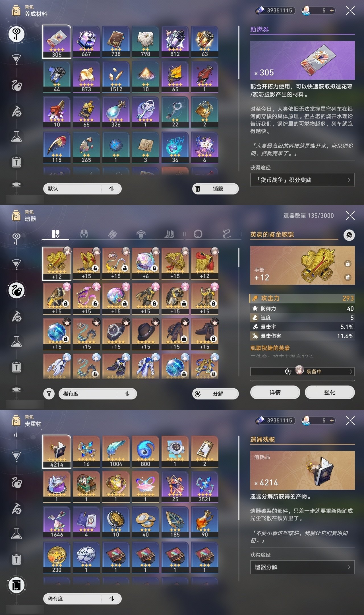
Task: Select the helmet relic filter tab
Action: click(x=84, y=234)
